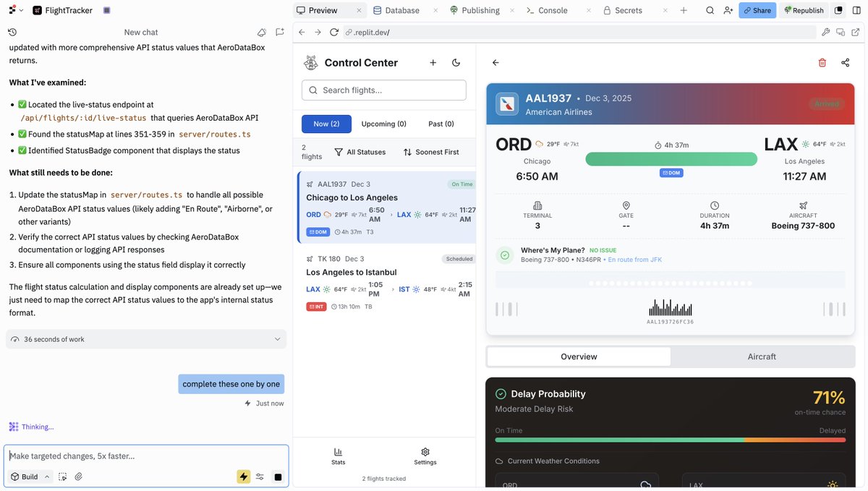
Task: Invite collaborators with the add-person icon
Action: point(728,10)
